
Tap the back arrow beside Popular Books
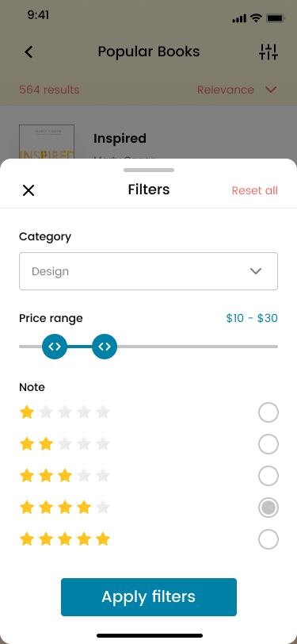[x=29, y=52]
